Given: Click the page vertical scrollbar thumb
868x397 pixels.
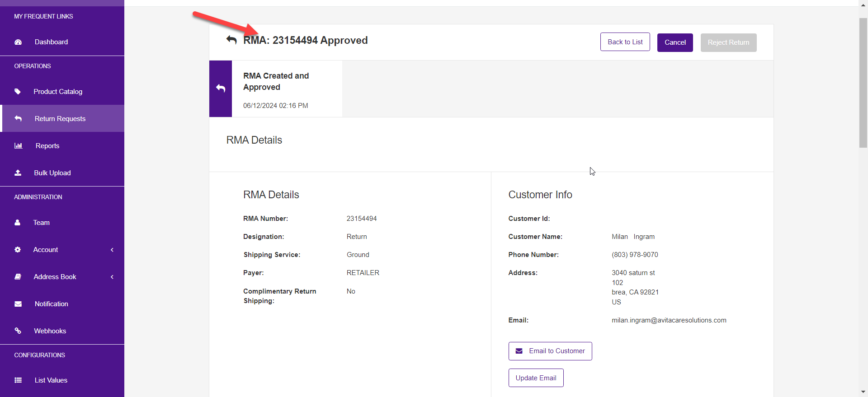Looking at the screenshot, I should coord(863,83).
